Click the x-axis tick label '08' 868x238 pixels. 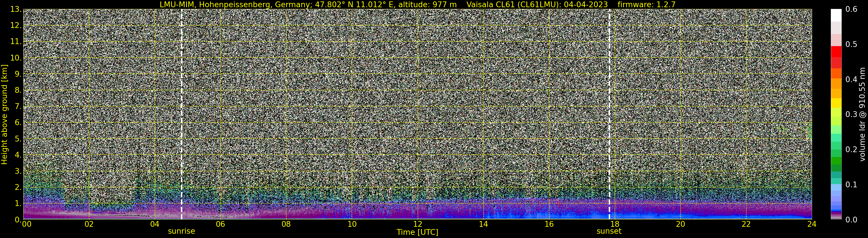286,224
